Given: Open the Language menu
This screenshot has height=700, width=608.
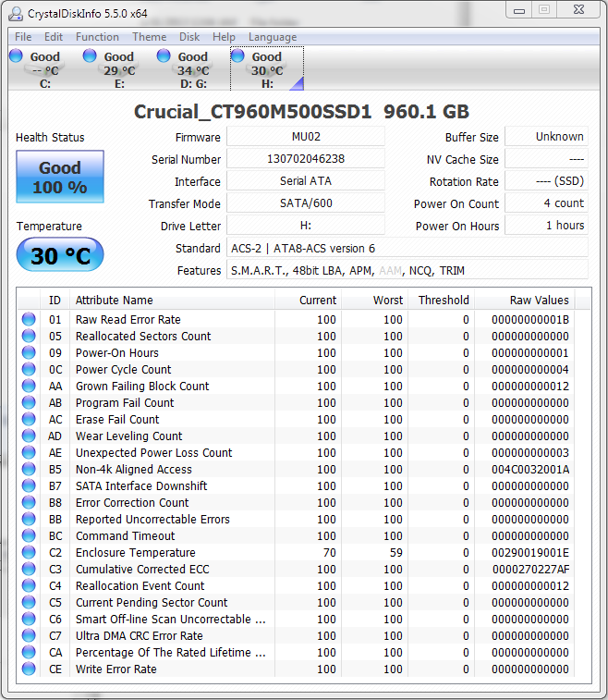Looking at the screenshot, I should click(x=273, y=37).
